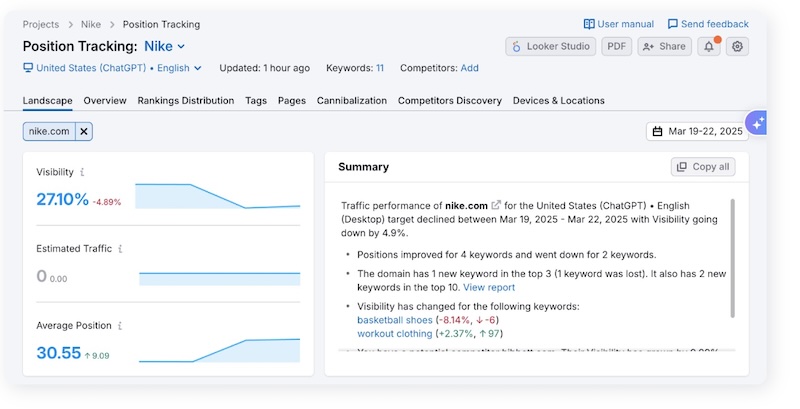The width and height of the screenshot is (800, 409).
Task: Open the Looker Studio export
Action: [x=551, y=46]
